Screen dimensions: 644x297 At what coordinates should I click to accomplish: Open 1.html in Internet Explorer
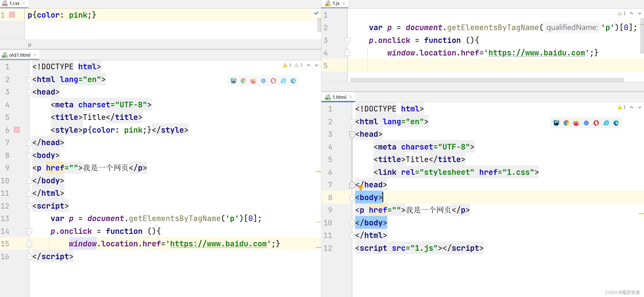606,123
